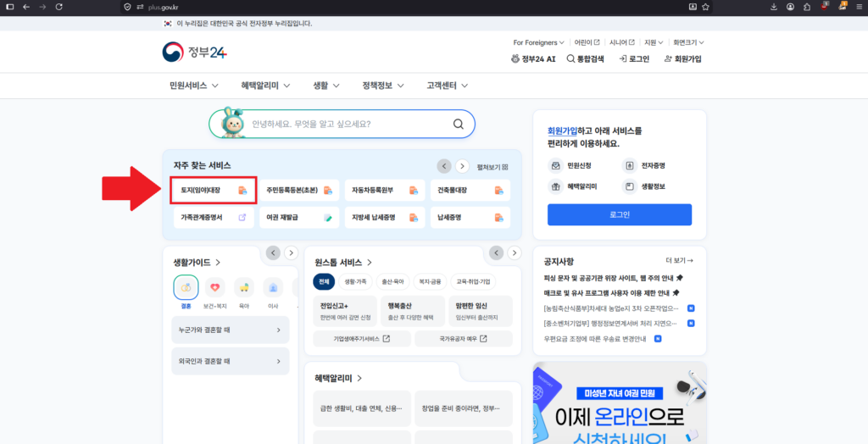Select 보건·복지 life guide icon

[x=214, y=287]
